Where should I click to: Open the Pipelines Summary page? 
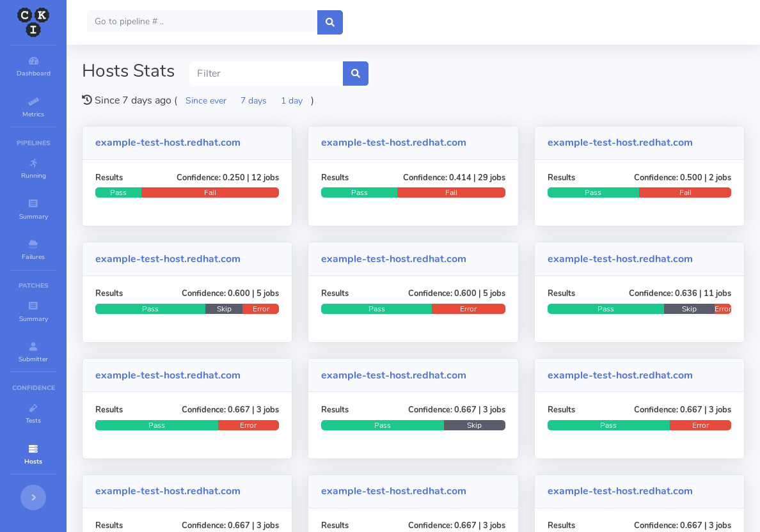(33, 210)
